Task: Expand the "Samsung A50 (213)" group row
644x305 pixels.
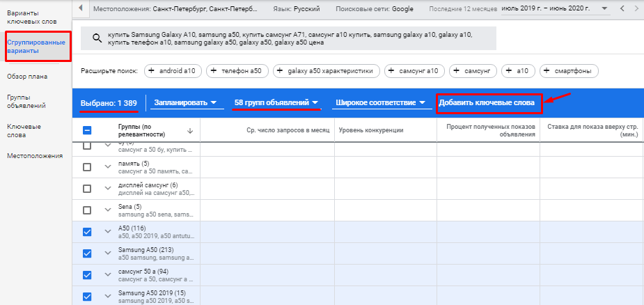Action: point(108,253)
